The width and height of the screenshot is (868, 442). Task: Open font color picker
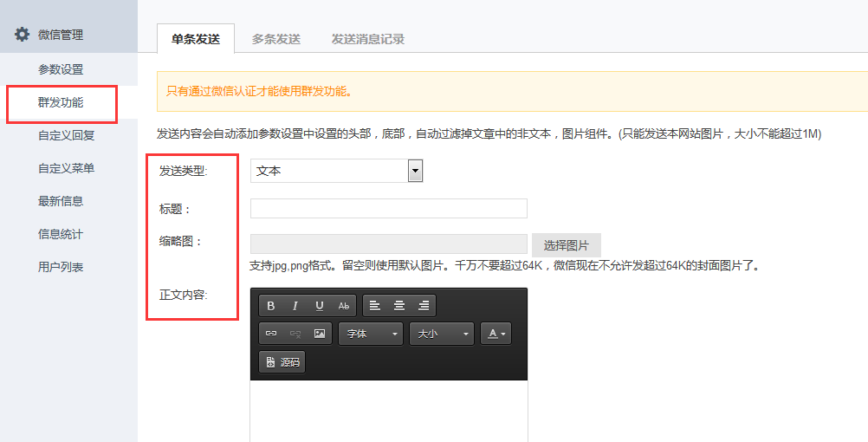click(x=496, y=334)
